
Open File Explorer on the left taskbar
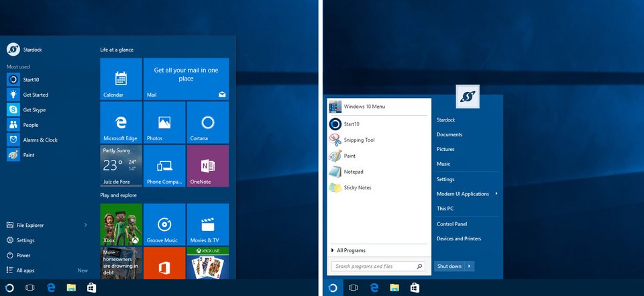pyautogui.click(x=72, y=288)
